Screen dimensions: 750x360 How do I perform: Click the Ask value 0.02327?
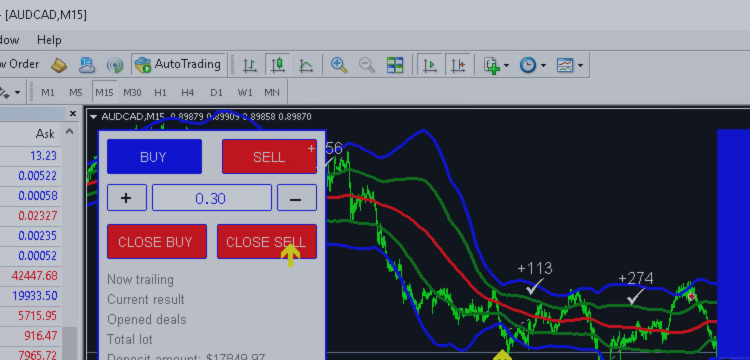point(37,216)
